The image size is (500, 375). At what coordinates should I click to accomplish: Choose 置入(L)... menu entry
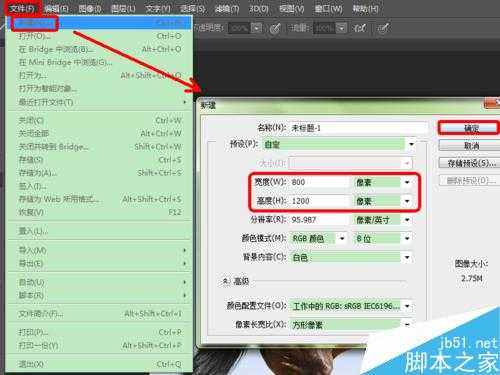99,231
